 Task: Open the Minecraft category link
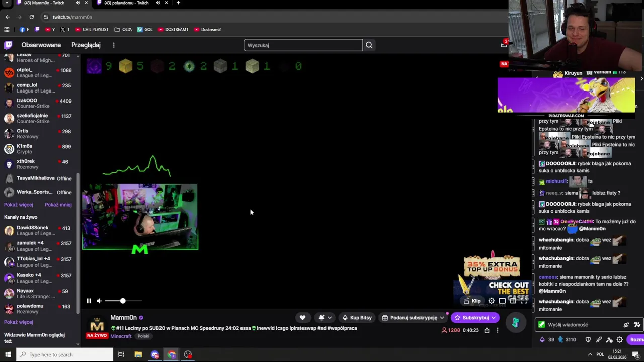point(121,336)
